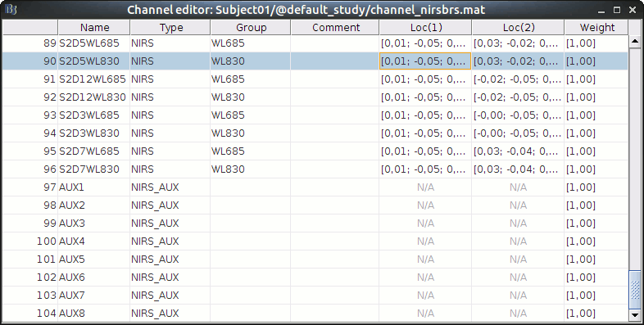The image size is (644, 325).
Task: Select the AUX4 name cell
Action: (94, 241)
